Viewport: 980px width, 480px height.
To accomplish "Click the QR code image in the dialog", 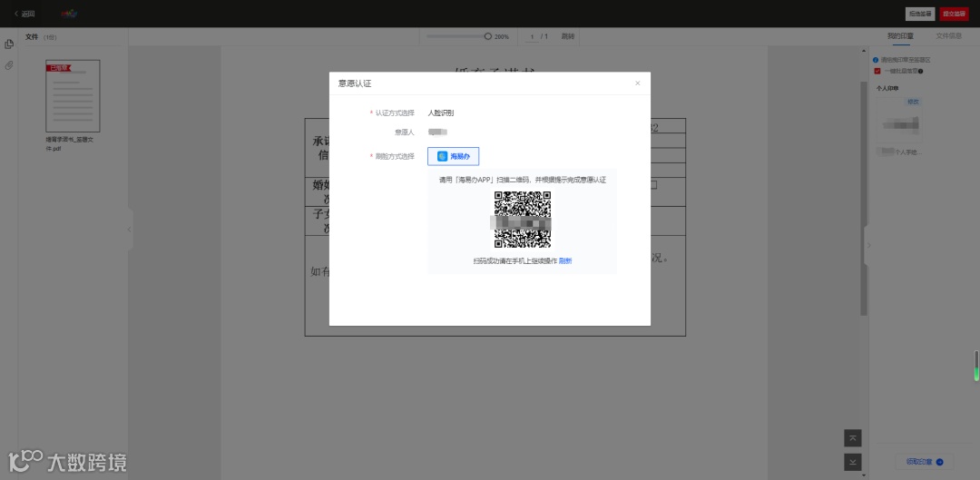I will click(x=523, y=220).
